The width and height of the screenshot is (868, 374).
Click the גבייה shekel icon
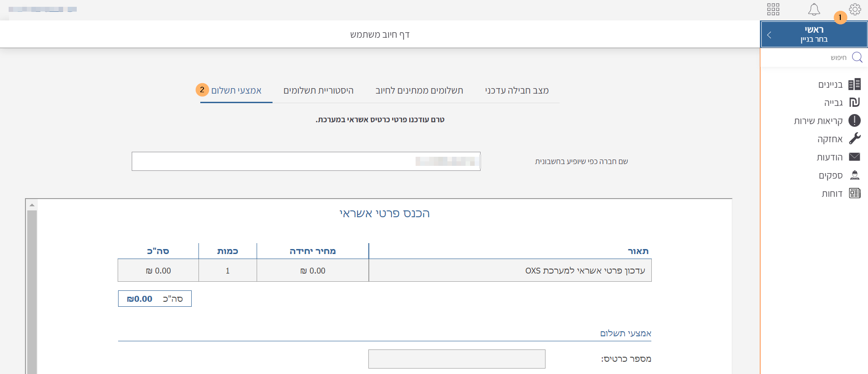point(854,102)
